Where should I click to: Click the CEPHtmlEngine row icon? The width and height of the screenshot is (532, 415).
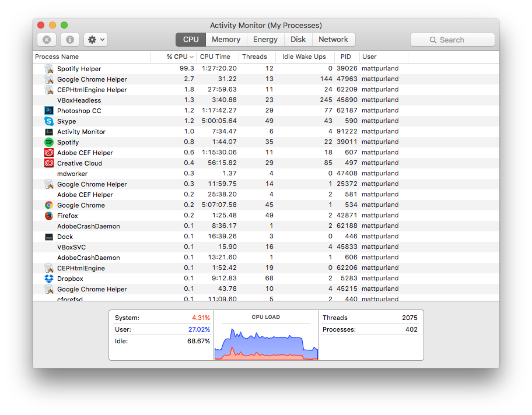(x=49, y=268)
